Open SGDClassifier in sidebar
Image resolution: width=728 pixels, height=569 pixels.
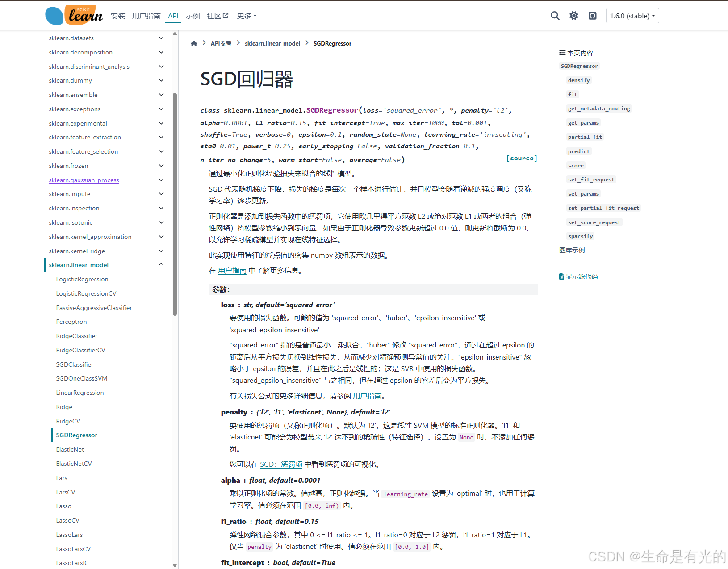(75, 364)
